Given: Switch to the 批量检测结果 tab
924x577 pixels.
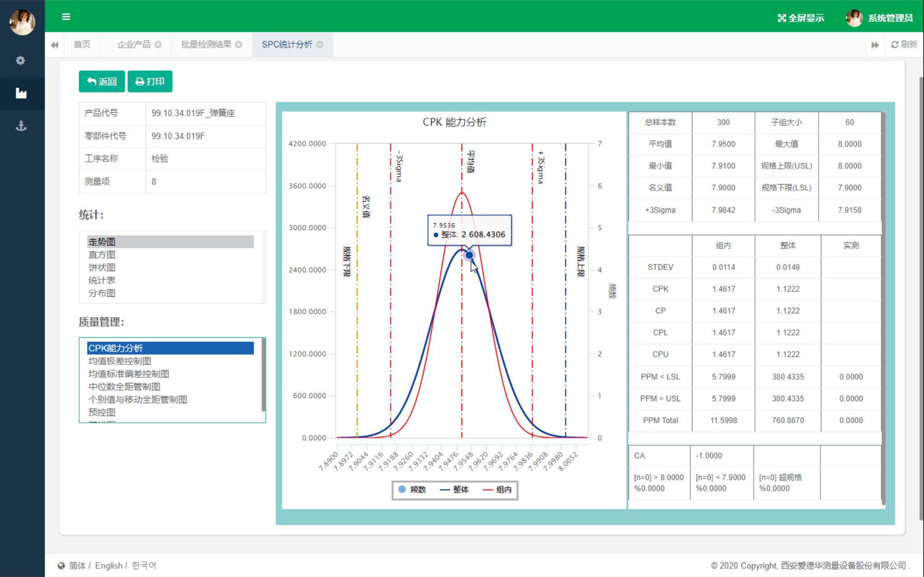Looking at the screenshot, I should [206, 45].
